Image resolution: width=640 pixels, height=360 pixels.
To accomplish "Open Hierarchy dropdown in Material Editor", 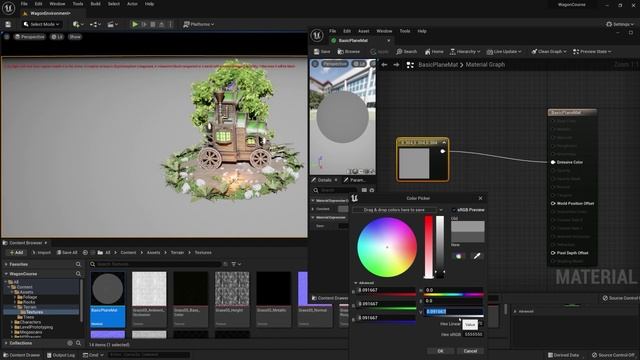I will pyautogui.click(x=465, y=51).
